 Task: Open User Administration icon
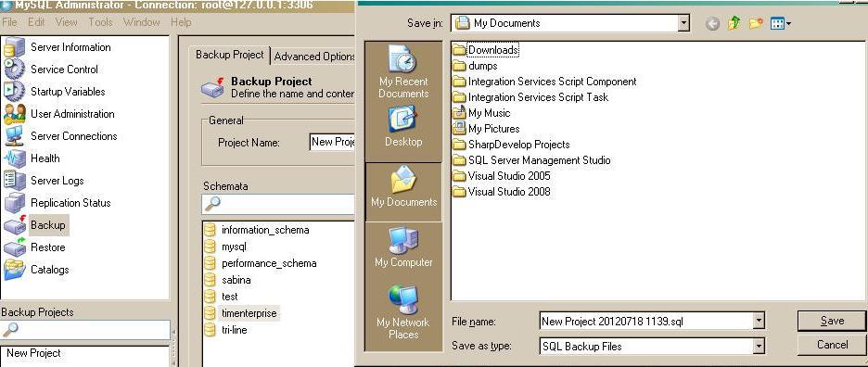tap(14, 114)
